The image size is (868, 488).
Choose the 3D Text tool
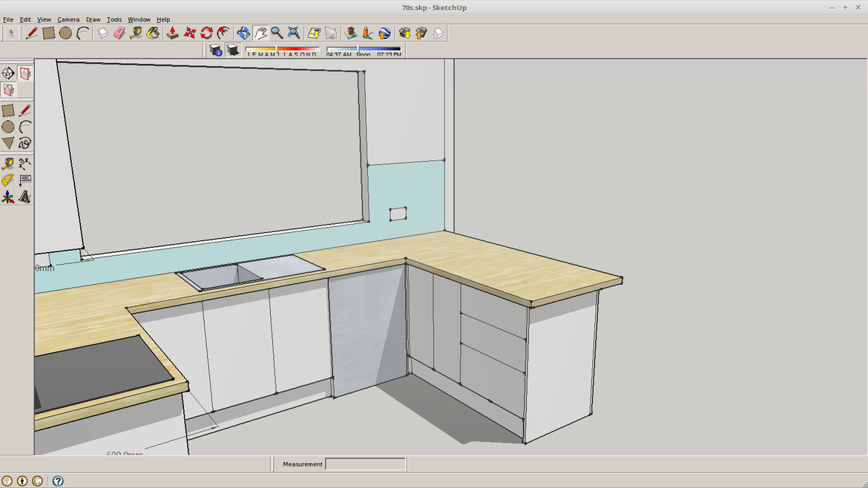tap(25, 197)
